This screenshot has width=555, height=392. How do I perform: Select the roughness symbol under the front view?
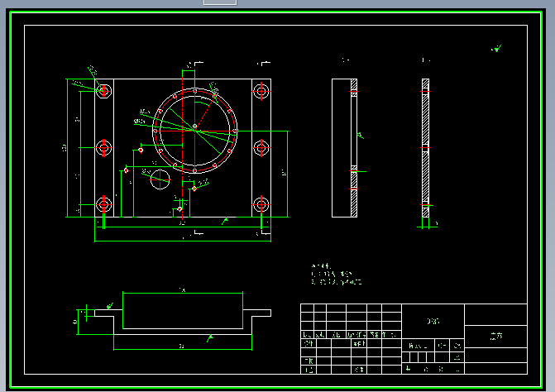225,221
